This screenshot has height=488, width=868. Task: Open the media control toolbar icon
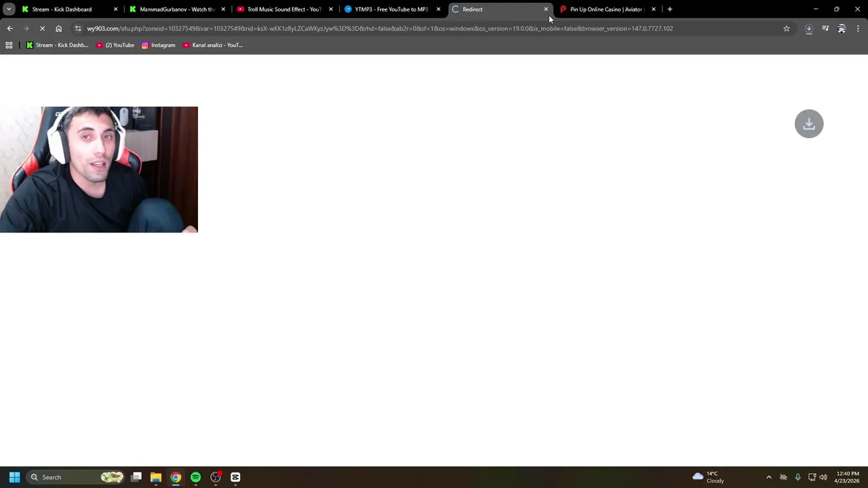tap(825, 28)
